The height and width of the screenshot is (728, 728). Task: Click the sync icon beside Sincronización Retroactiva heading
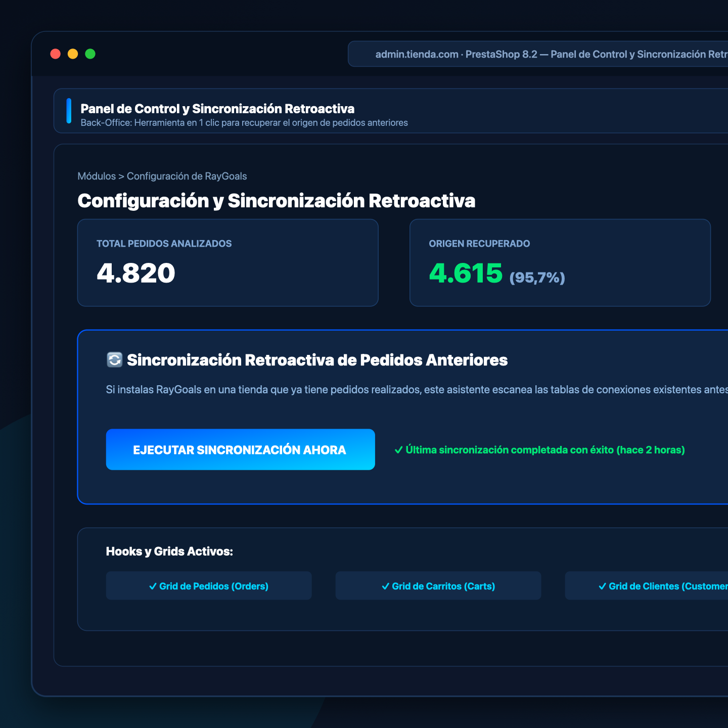[115, 360]
